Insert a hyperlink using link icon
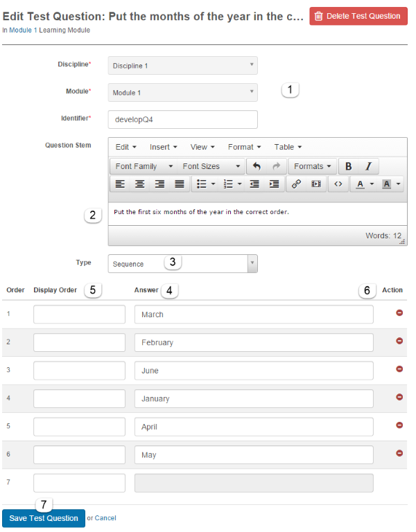The height and width of the screenshot is (532, 416). (296, 184)
